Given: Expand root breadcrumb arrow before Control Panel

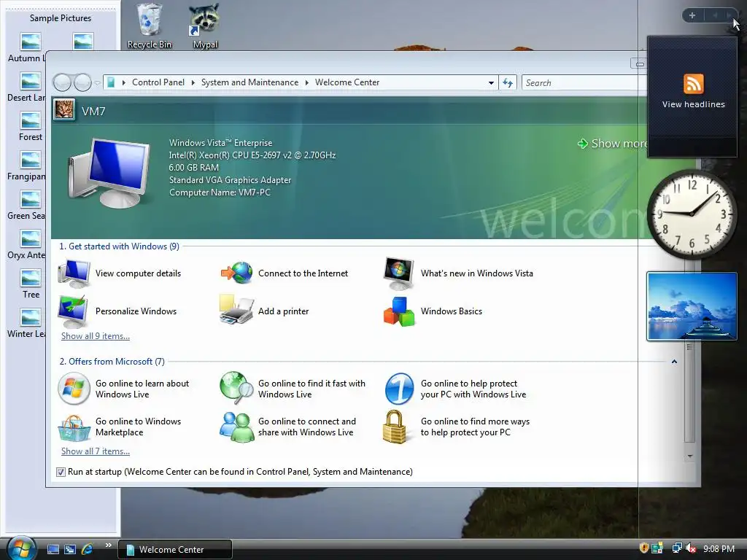Looking at the screenshot, I should (124, 83).
